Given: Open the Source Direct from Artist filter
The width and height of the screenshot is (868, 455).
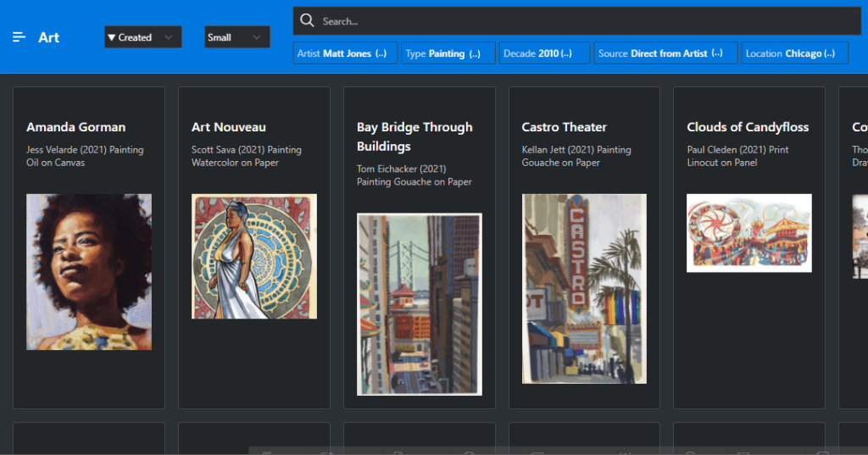Looking at the screenshot, I should pyautogui.click(x=665, y=53).
